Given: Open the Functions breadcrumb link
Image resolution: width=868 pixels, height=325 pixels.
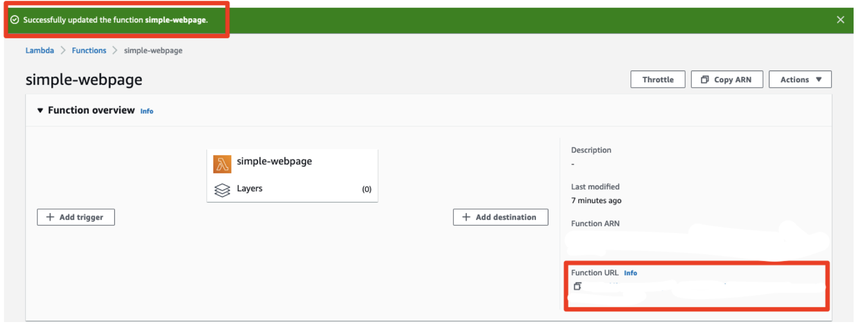Looking at the screenshot, I should (x=89, y=50).
